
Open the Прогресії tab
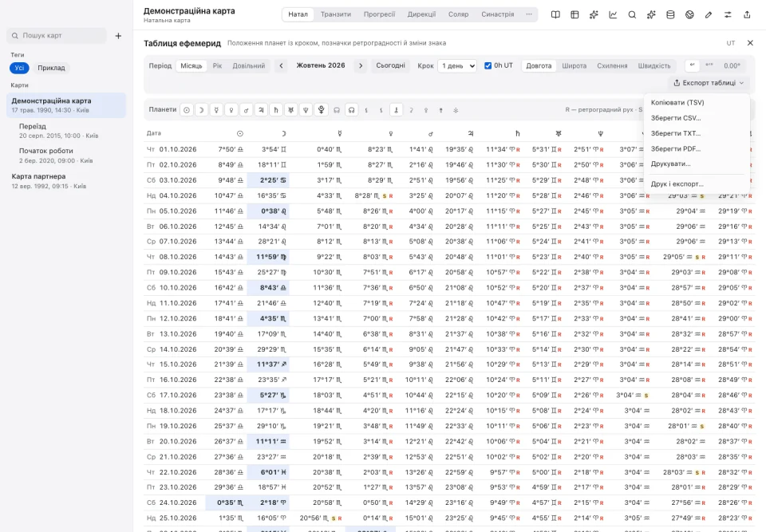click(379, 14)
